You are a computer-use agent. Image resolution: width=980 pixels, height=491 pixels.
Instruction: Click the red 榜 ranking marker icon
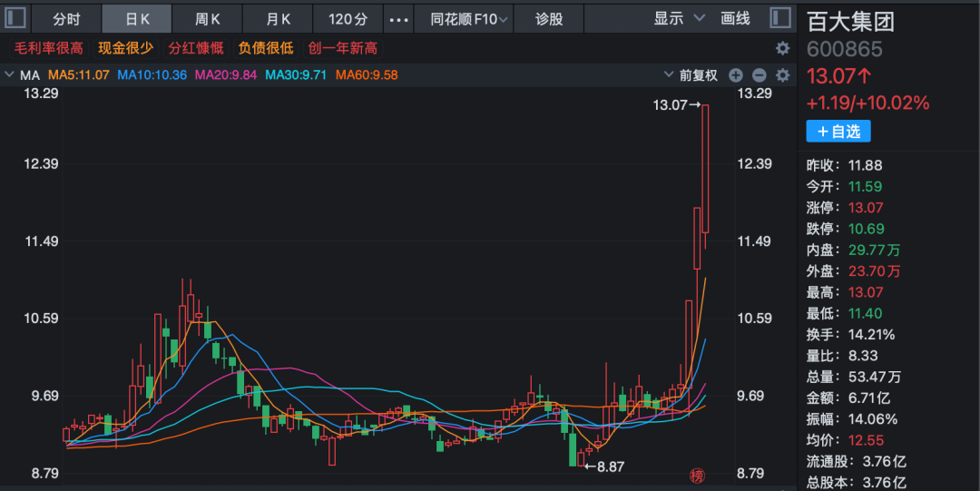click(x=697, y=475)
